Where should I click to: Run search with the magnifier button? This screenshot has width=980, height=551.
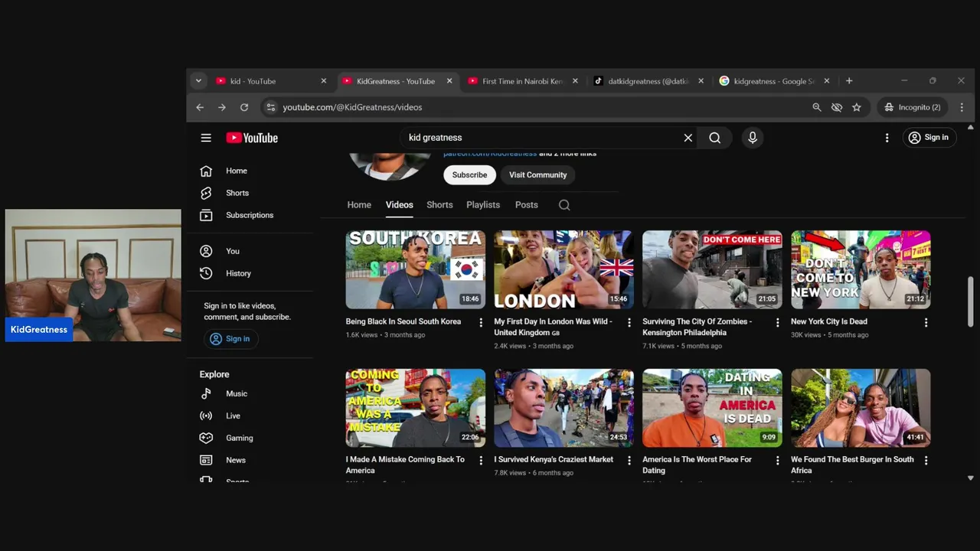pyautogui.click(x=714, y=138)
